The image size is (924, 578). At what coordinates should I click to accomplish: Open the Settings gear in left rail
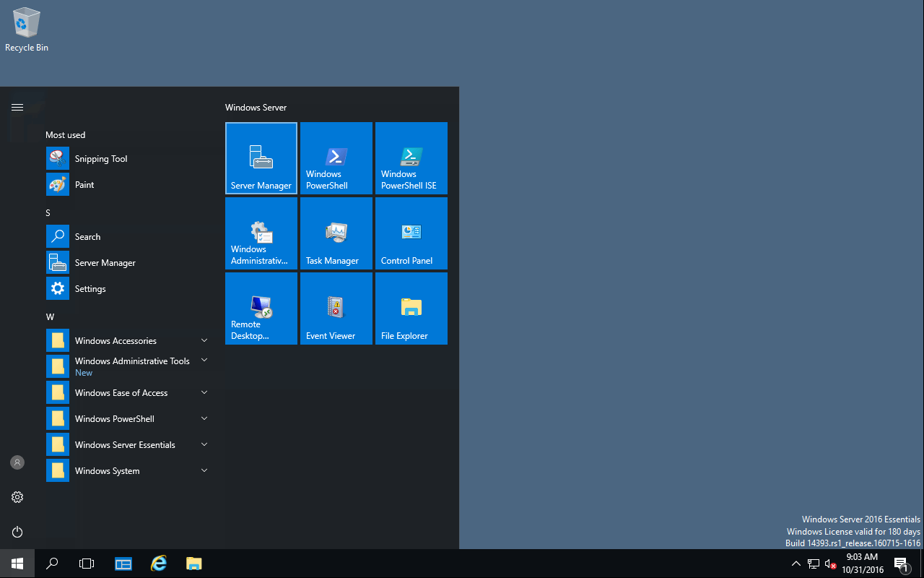[17, 497]
